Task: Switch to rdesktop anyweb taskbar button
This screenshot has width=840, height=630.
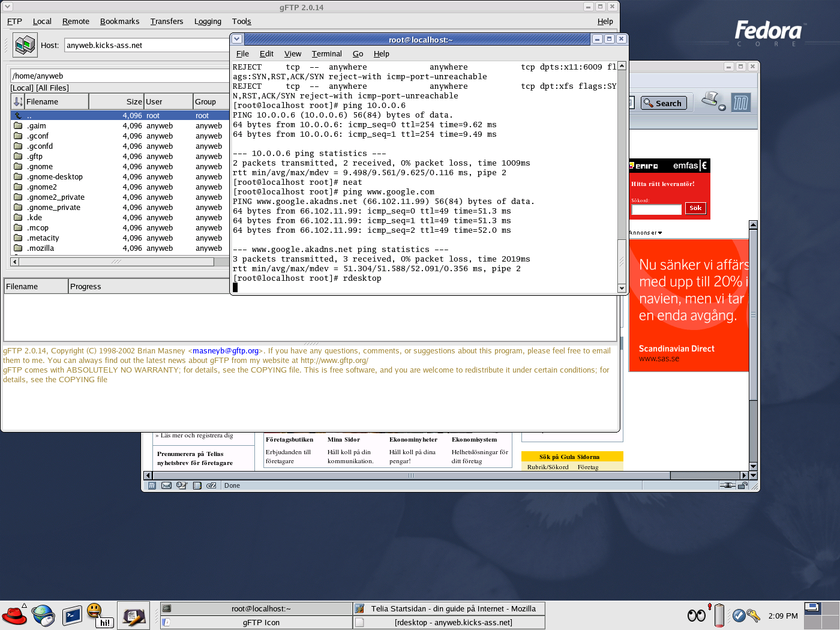Action: click(x=449, y=622)
